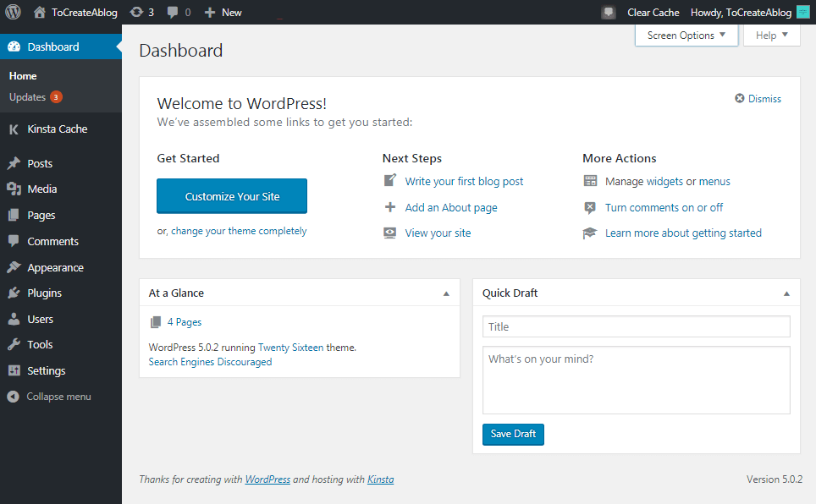Click the Comments bubble icon in the sidebar
The image size is (816, 504).
(x=14, y=241)
